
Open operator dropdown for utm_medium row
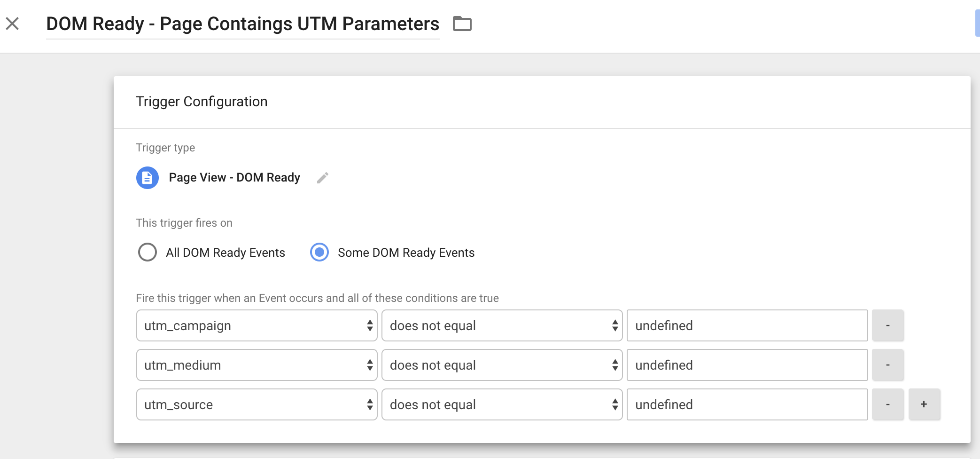coord(502,365)
